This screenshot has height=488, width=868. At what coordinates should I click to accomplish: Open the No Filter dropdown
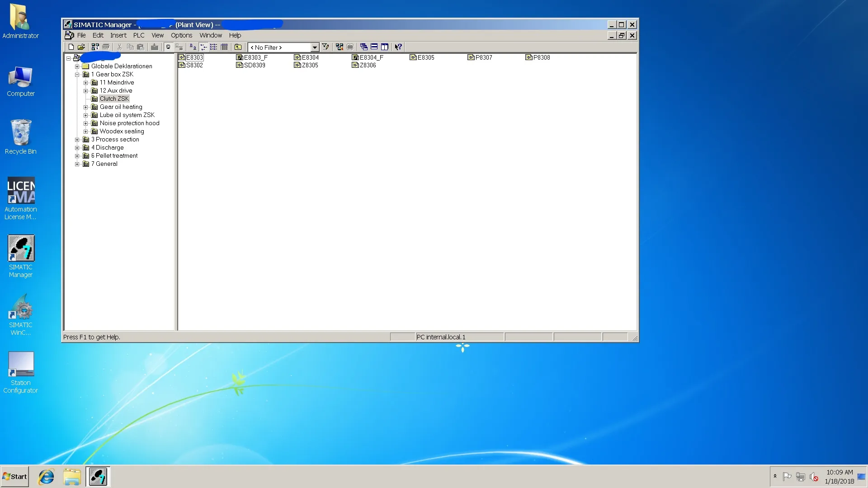315,47
